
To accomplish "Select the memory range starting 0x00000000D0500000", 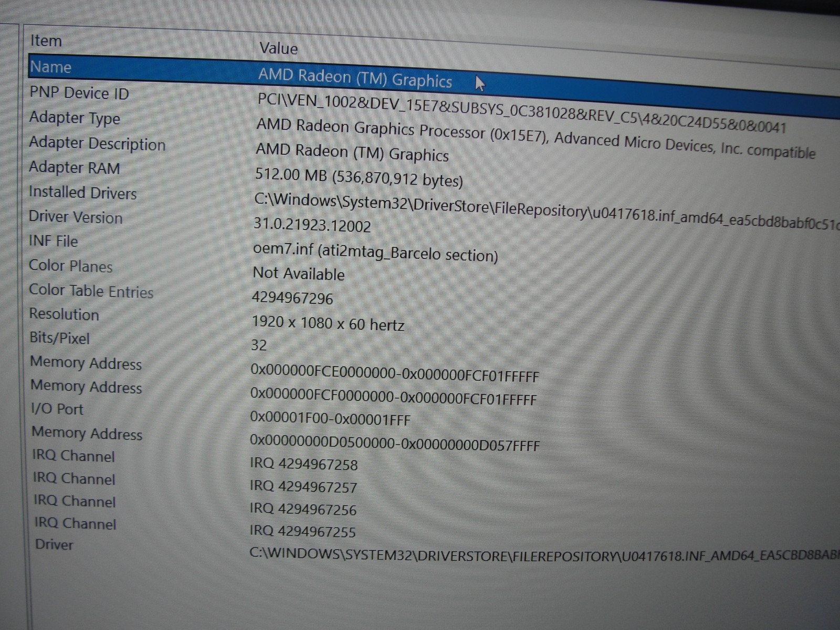I will pyautogui.click(x=395, y=443).
